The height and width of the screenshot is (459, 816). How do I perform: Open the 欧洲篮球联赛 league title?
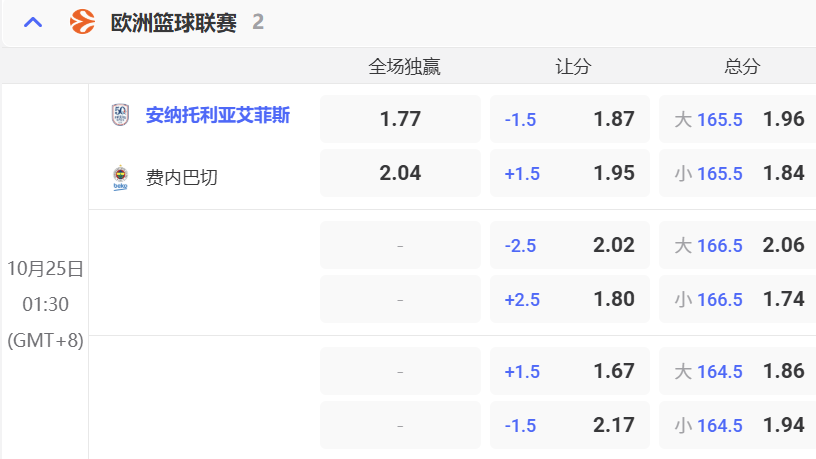(174, 23)
